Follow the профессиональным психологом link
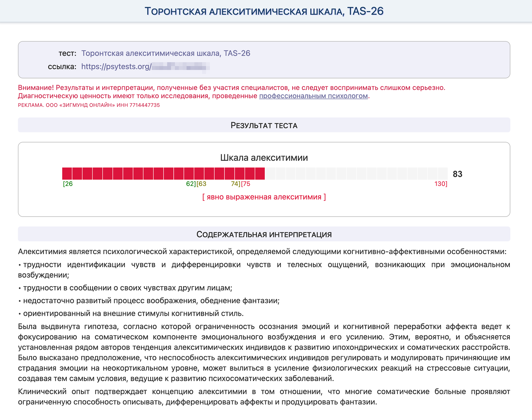 click(313, 96)
